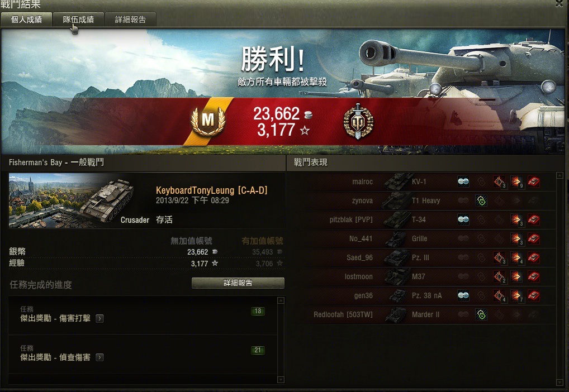Screen dimensions: 569x392
Task: Click gen36's damage dealt icon
Action: (516, 295)
